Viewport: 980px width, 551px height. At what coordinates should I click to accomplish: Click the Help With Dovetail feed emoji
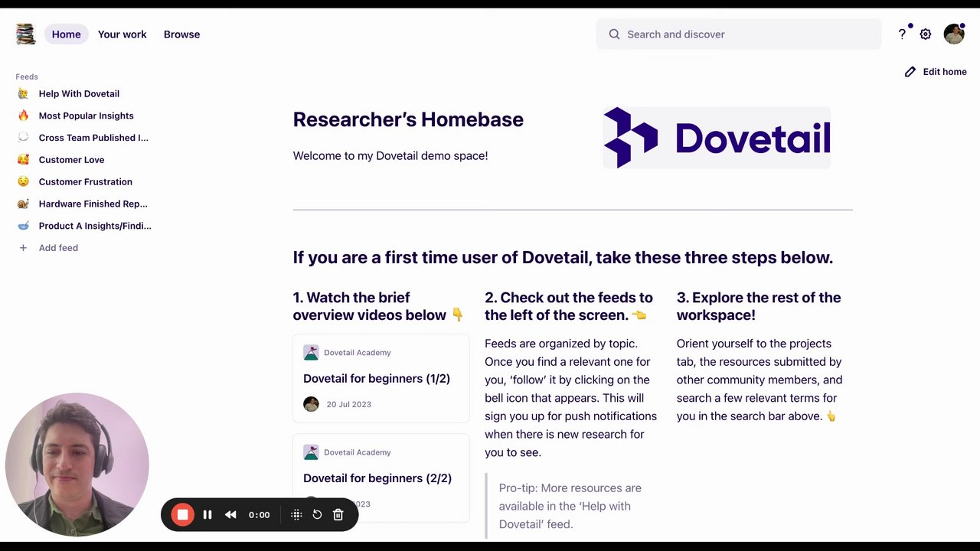coord(23,93)
